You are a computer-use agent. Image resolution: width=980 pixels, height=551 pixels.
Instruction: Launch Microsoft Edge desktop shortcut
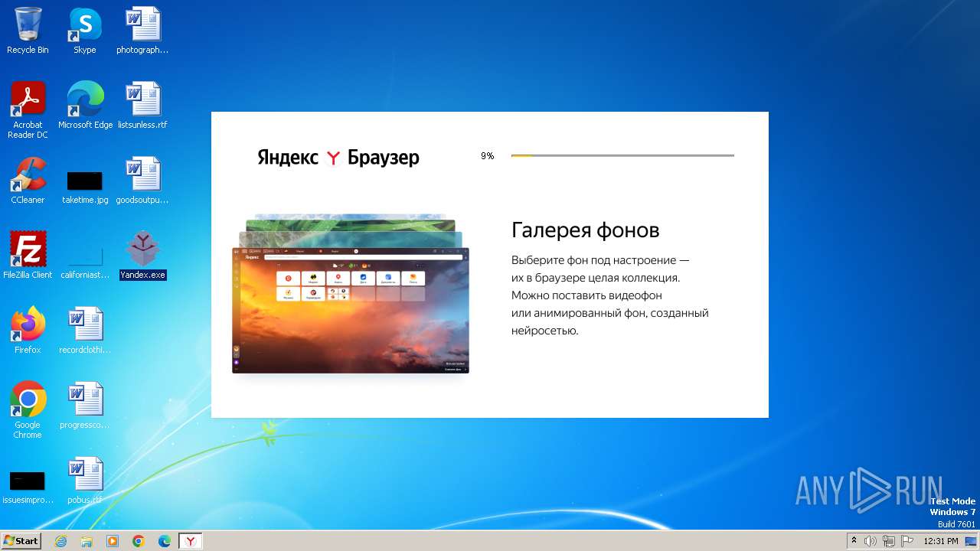point(85,106)
